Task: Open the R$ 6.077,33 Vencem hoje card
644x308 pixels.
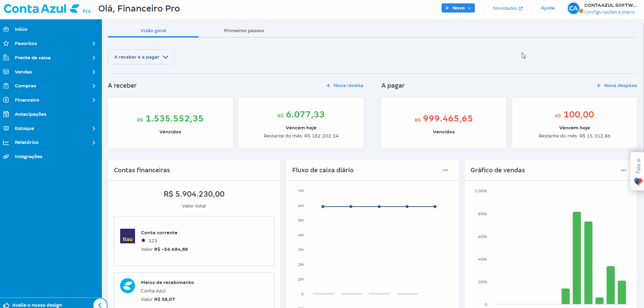Action: 301,123
